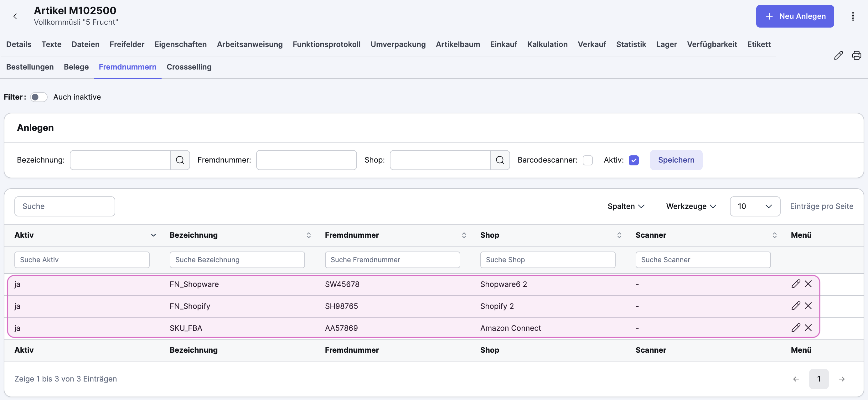
Task: Toggle the Auch inaktive filter switch
Action: tap(39, 97)
